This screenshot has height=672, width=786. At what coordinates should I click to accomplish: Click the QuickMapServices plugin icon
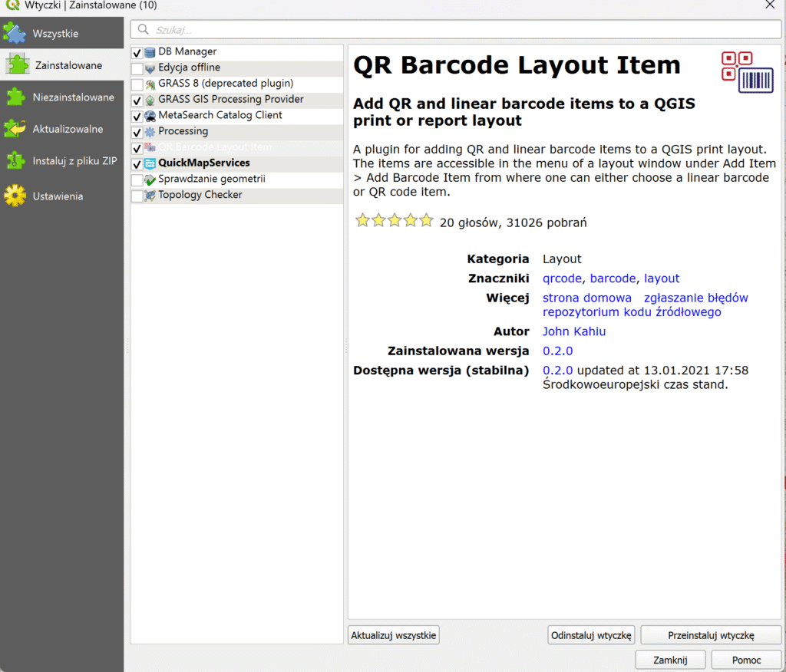click(x=150, y=163)
